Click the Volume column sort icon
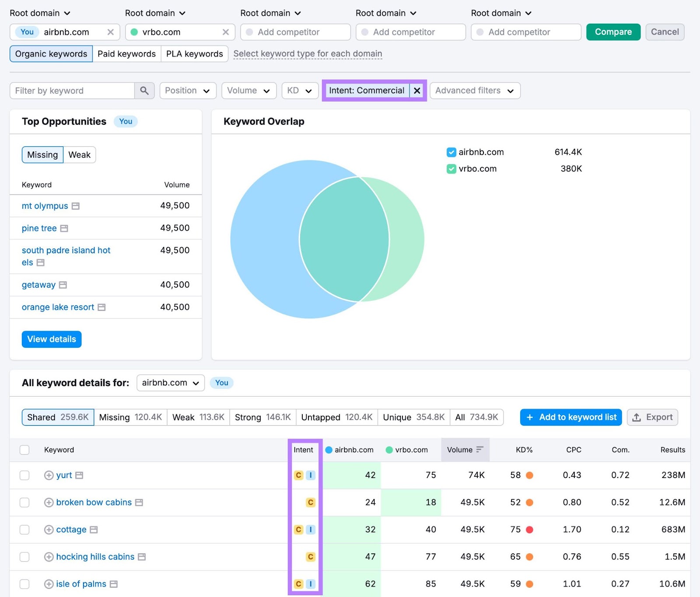 [x=480, y=450]
